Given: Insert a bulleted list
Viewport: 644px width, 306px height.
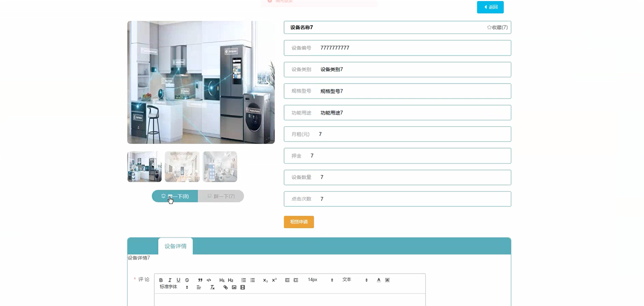Looking at the screenshot, I should [x=252, y=280].
